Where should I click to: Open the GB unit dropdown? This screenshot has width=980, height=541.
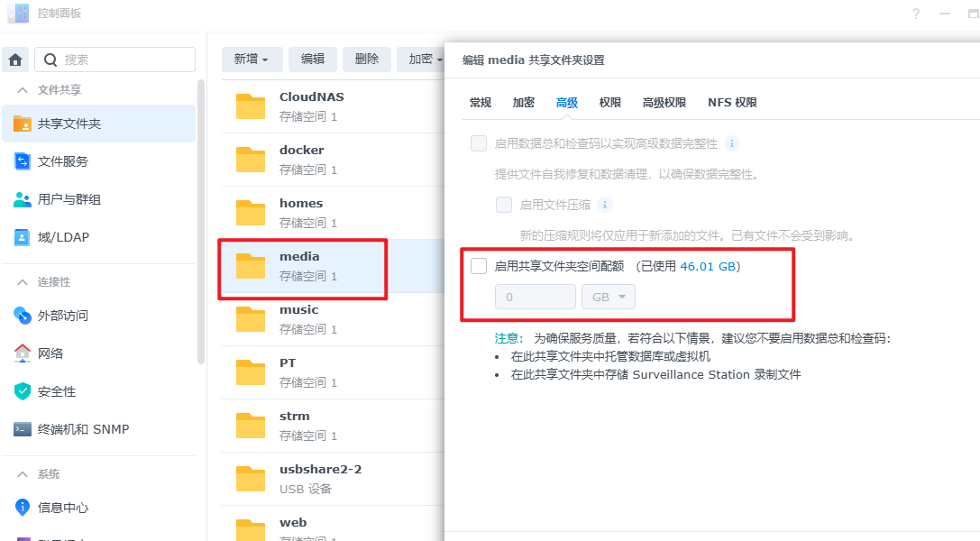coord(609,297)
